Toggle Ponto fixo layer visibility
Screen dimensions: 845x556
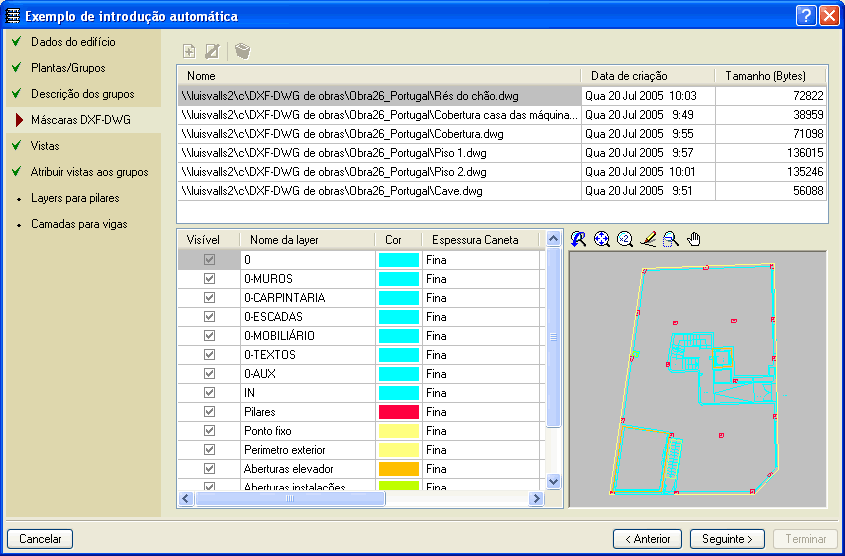coord(209,430)
